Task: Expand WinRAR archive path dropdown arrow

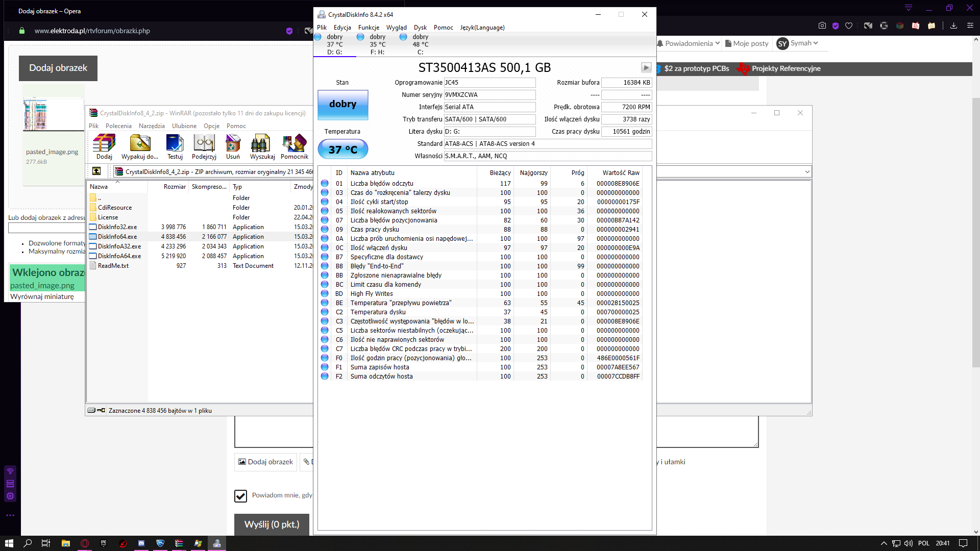Action: [807, 171]
